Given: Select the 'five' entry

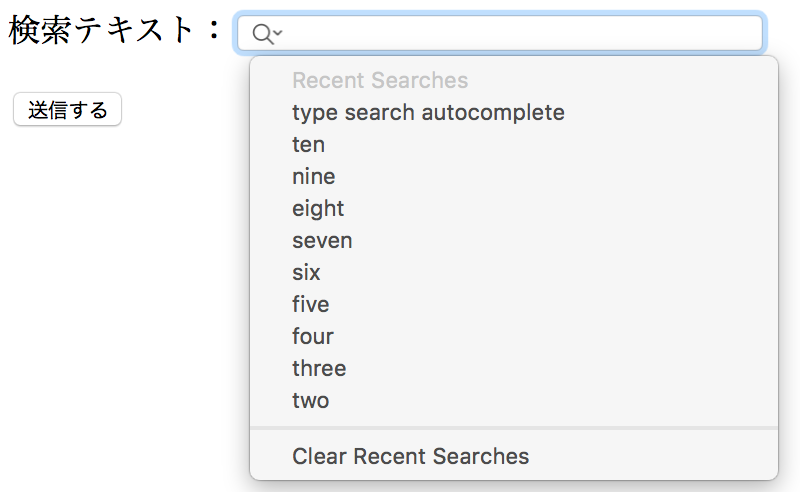Looking at the screenshot, I should point(310,304).
